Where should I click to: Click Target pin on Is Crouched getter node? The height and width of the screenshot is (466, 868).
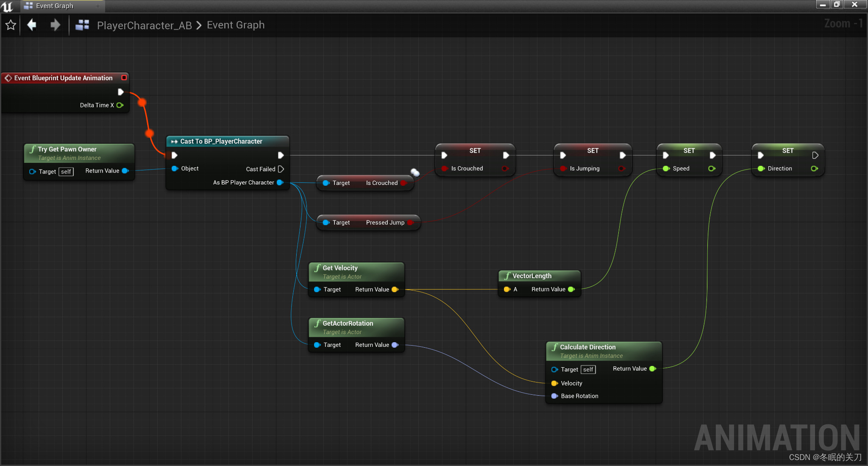click(x=326, y=183)
